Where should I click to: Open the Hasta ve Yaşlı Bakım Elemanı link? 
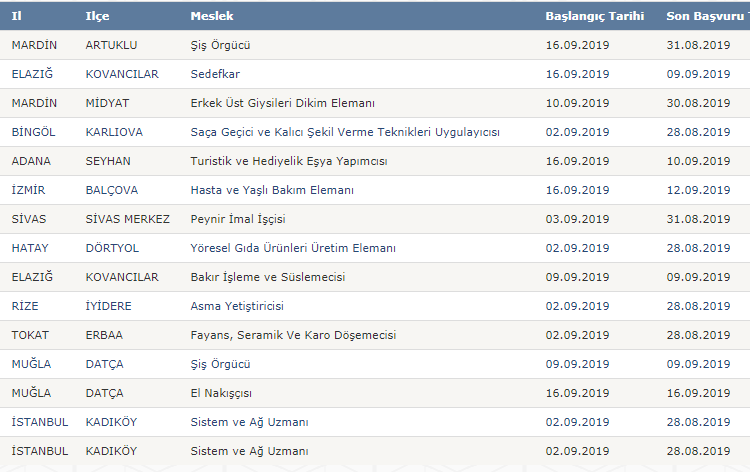[272, 190]
